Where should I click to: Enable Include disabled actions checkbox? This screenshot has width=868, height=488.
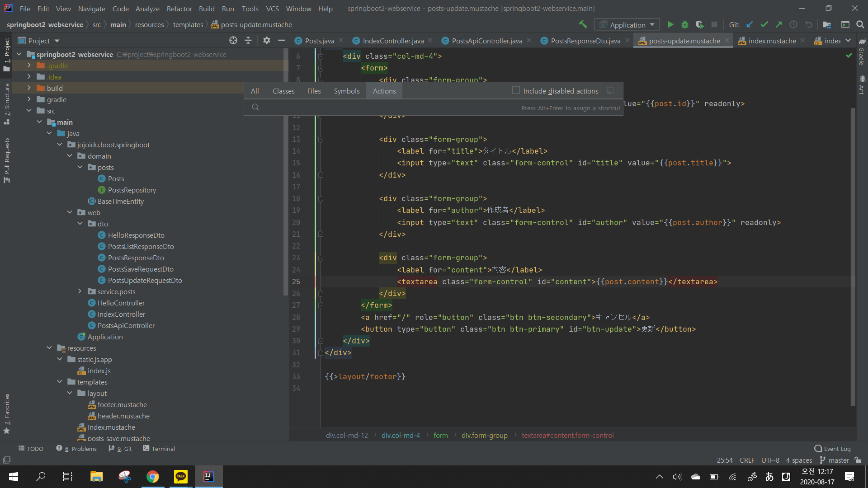point(516,90)
